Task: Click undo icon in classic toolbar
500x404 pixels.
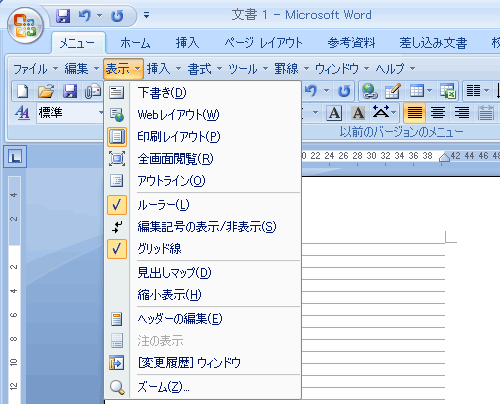Action: coord(312,91)
